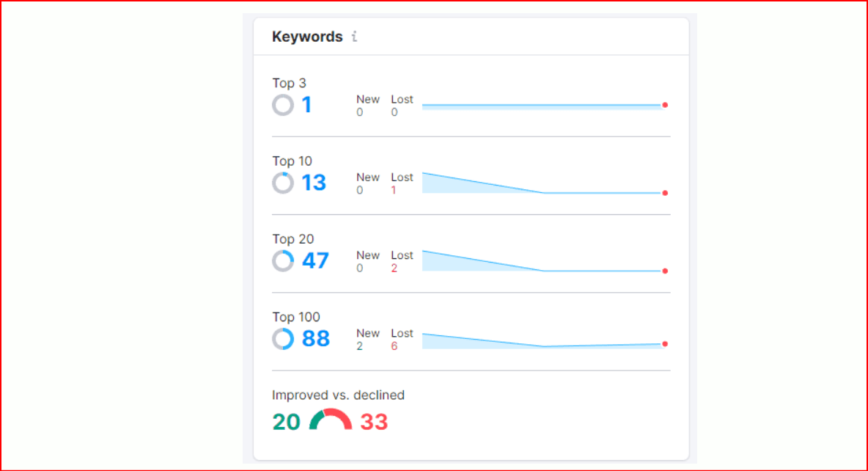This screenshot has width=868, height=471.
Task: Click the improved vs. declined gauge icon
Action: (331, 420)
